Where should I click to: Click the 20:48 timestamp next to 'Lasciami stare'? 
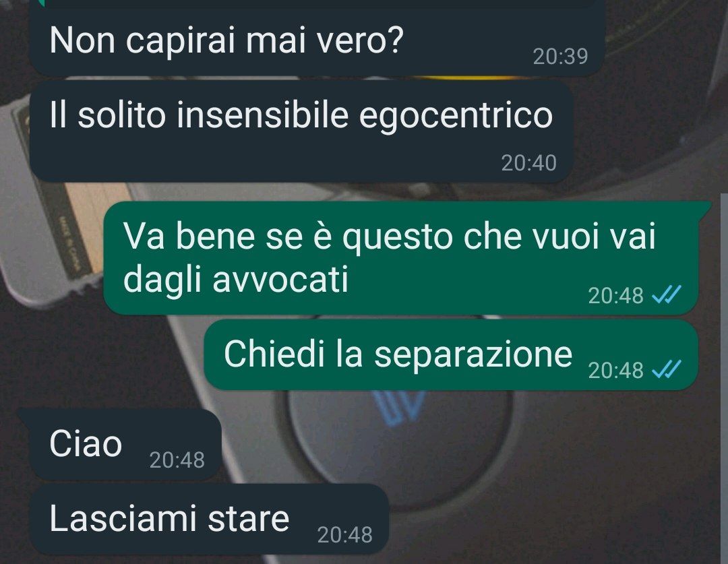tap(344, 535)
